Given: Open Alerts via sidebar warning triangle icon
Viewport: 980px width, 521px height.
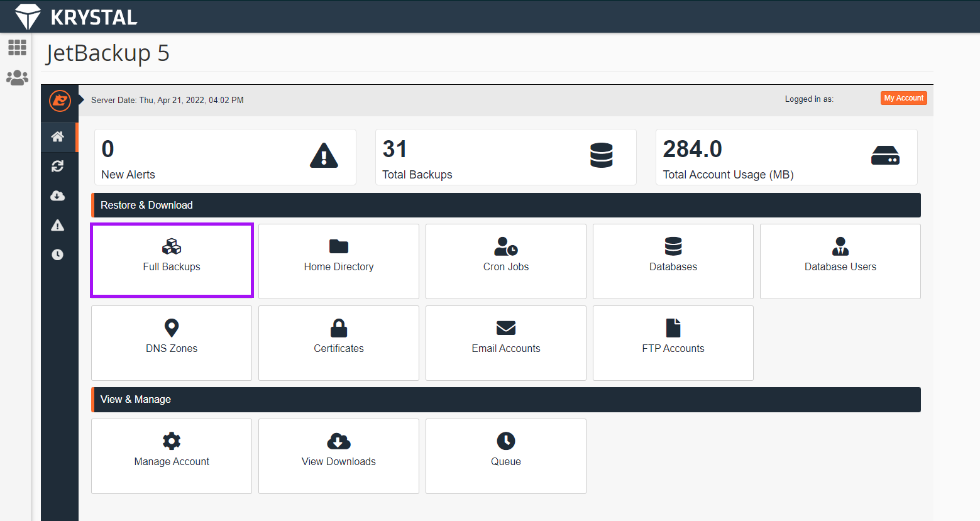Looking at the screenshot, I should [58, 225].
